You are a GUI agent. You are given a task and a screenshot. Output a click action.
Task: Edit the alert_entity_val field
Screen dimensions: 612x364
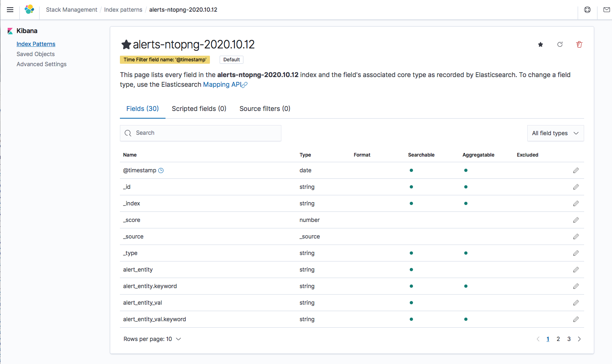pyautogui.click(x=576, y=303)
